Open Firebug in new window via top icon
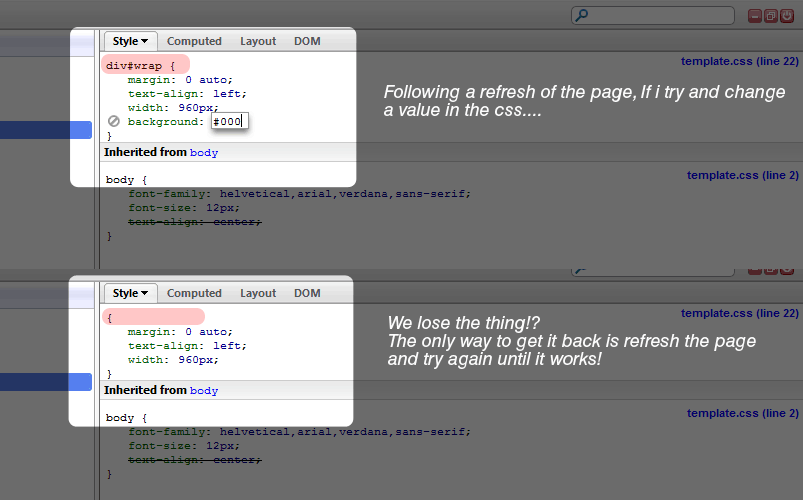The width and height of the screenshot is (803, 500). click(x=771, y=16)
